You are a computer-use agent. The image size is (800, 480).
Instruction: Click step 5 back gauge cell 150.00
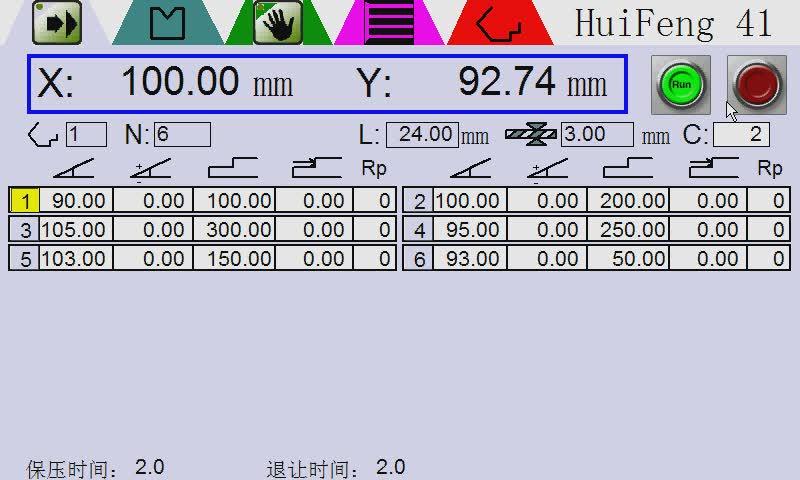[x=234, y=259]
